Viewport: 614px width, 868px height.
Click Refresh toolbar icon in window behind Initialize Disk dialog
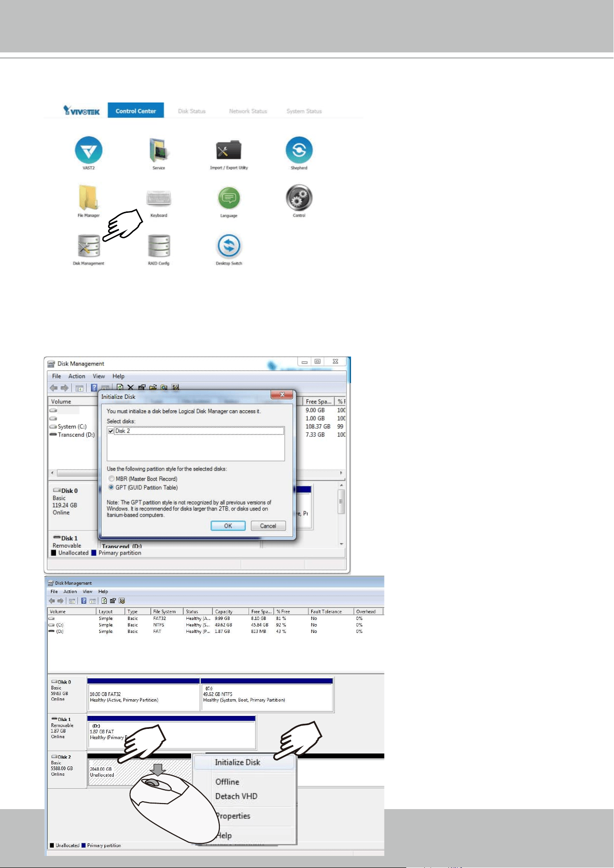click(120, 387)
